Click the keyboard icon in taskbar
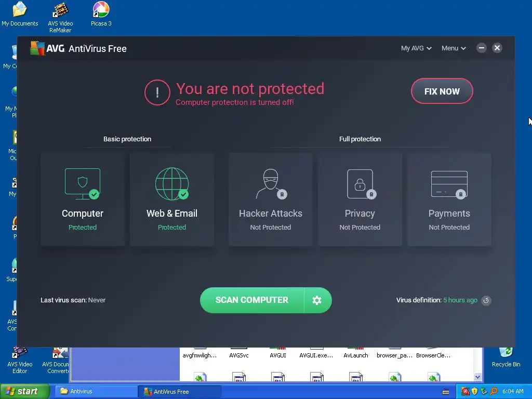The width and height of the screenshot is (532, 399). coord(446,392)
